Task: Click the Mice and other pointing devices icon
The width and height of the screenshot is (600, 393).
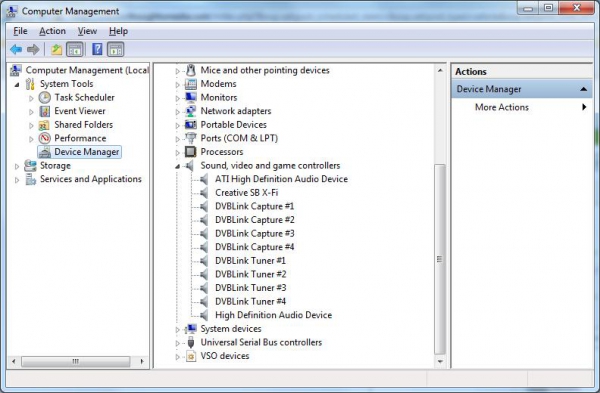Action: click(x=191, y=70)
